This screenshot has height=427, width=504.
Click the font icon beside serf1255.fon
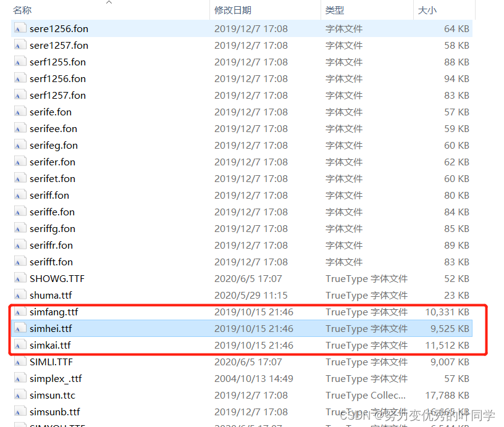click(19, 62)
